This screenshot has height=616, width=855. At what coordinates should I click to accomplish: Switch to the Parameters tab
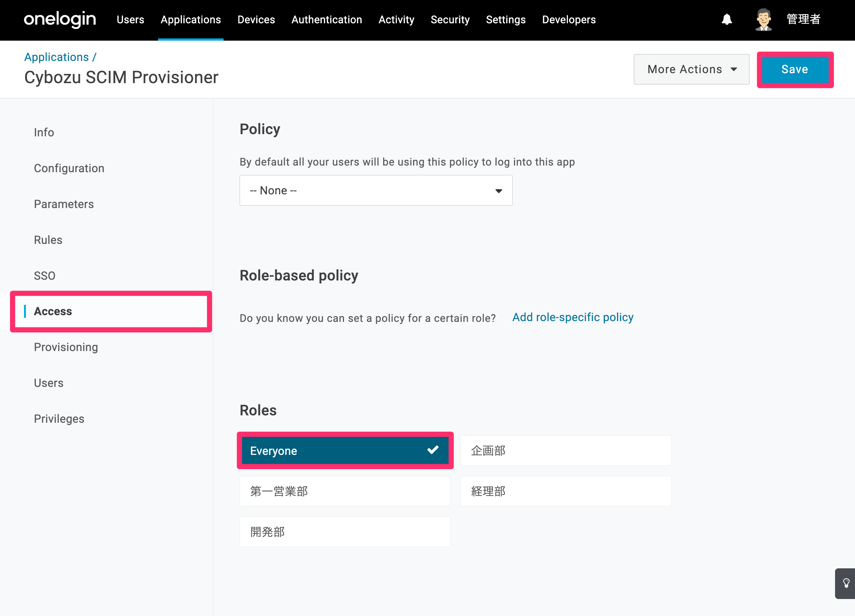coord(64,204)
